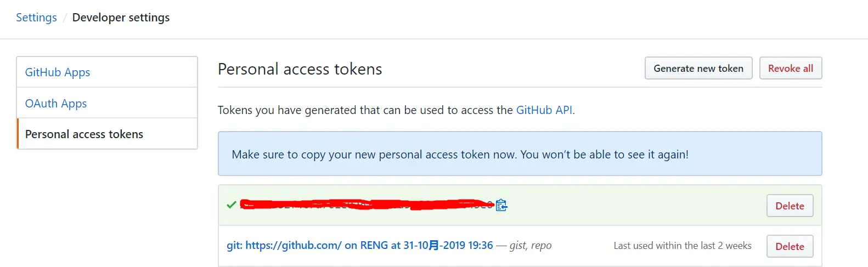Select Developer settings in the breadcrumb
The width and height of the screenshot is (868, 267).
coord(121,18)
